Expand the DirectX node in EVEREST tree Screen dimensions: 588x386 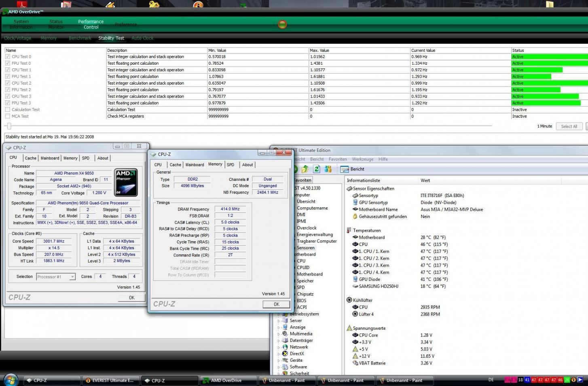click(x=279, y=354)
